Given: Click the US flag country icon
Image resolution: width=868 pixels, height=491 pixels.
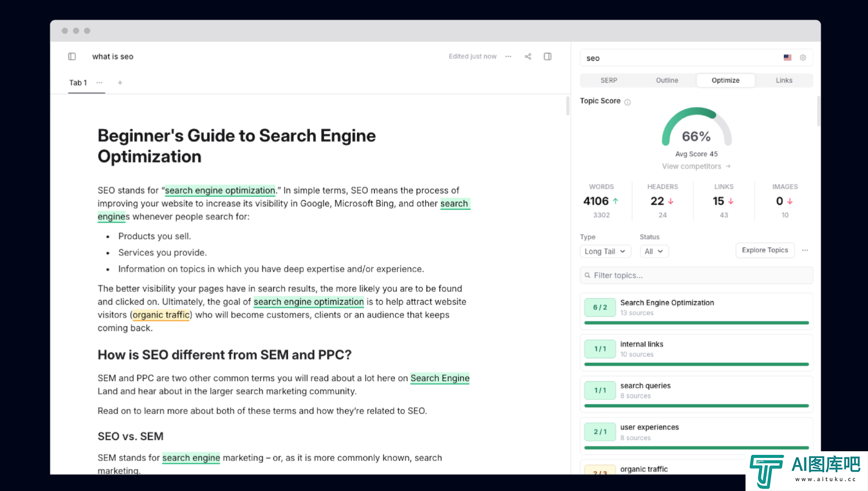Looking at the screenshot, I should tap(787, 58).
